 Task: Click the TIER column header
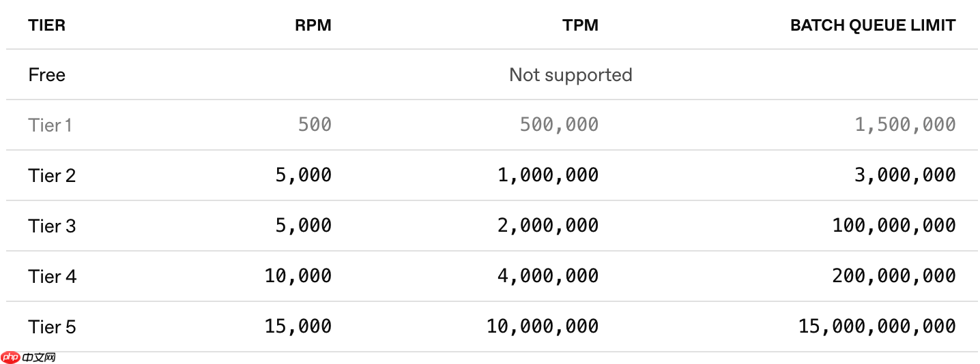47,26
